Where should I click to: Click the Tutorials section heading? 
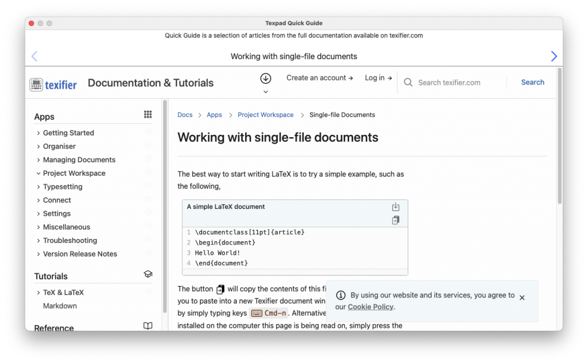51,276
